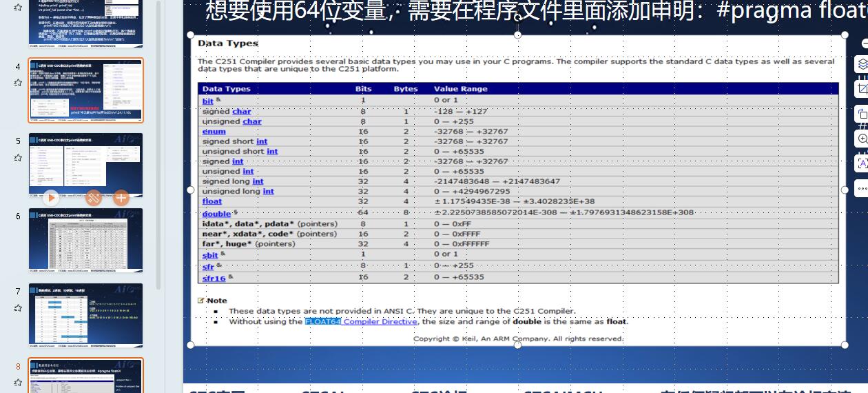Select slide 4 thumbnail
This screenshot has height=393, width=868.
click(x=86, y=90)
